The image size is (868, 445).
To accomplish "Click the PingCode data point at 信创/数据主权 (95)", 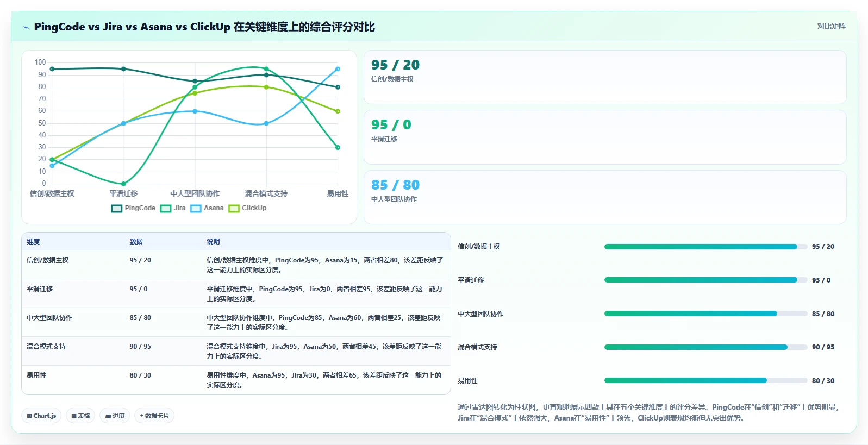I will coord(52,69).
